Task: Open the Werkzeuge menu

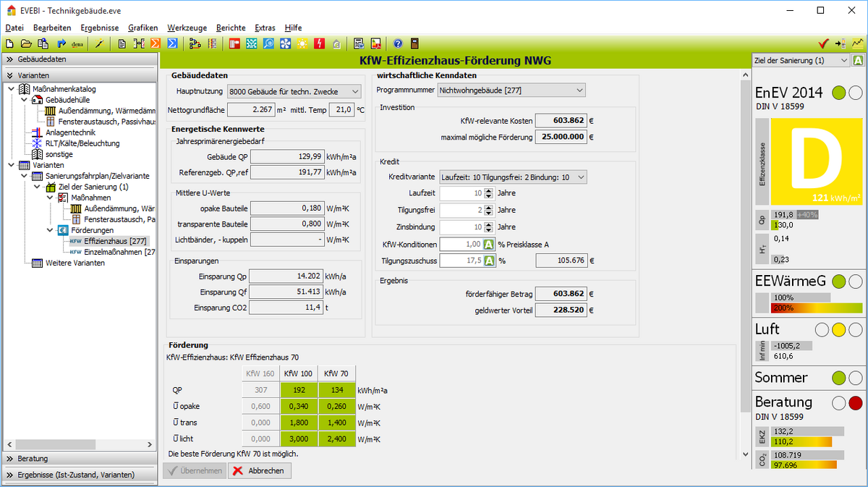Action: click(187, 27)
